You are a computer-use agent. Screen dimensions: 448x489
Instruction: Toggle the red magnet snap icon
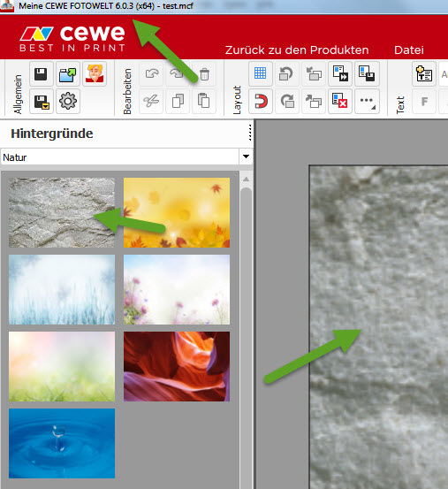pyautogui.click(x=261, y=102)
